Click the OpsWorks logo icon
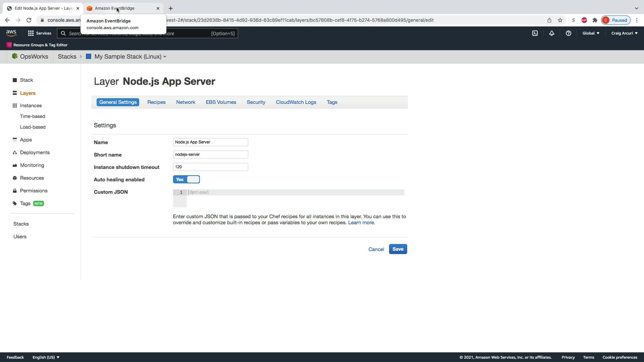The image size is (644, 362). click(15, 56)
